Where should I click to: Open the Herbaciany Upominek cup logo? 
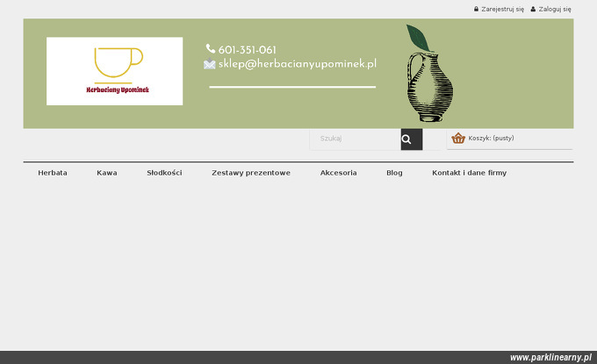coord(115,71)
